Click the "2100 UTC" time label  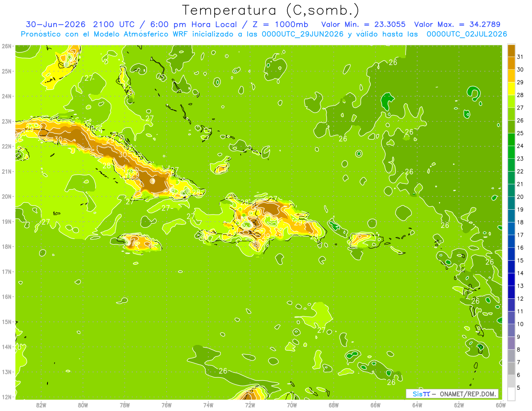click(114, 24)
